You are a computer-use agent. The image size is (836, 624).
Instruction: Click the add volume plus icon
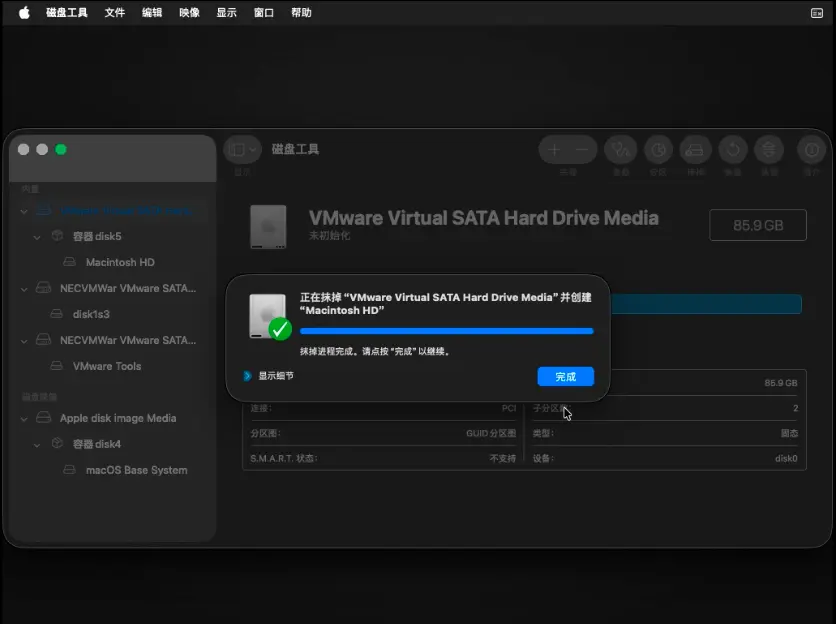coord(554,150)
